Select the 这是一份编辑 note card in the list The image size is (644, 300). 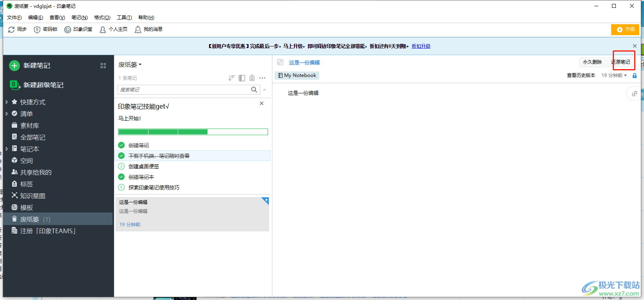pyautogui.click(x=192, y=214)
